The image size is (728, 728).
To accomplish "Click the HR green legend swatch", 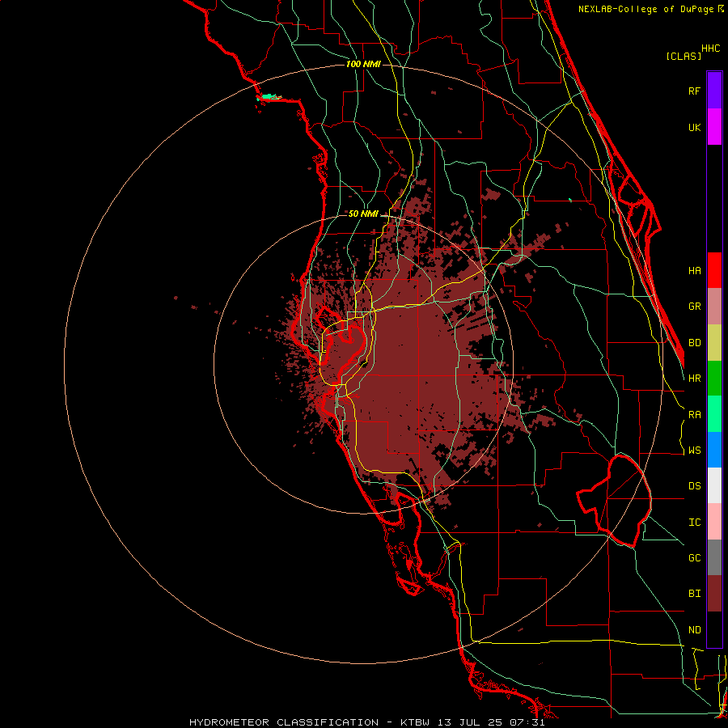I will point(714,379).
